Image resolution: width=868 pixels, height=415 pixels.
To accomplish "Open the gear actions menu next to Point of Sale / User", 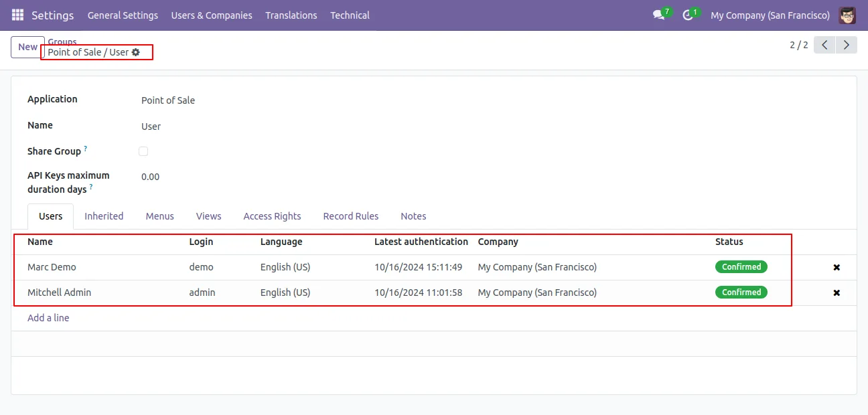I will point(136,52).
